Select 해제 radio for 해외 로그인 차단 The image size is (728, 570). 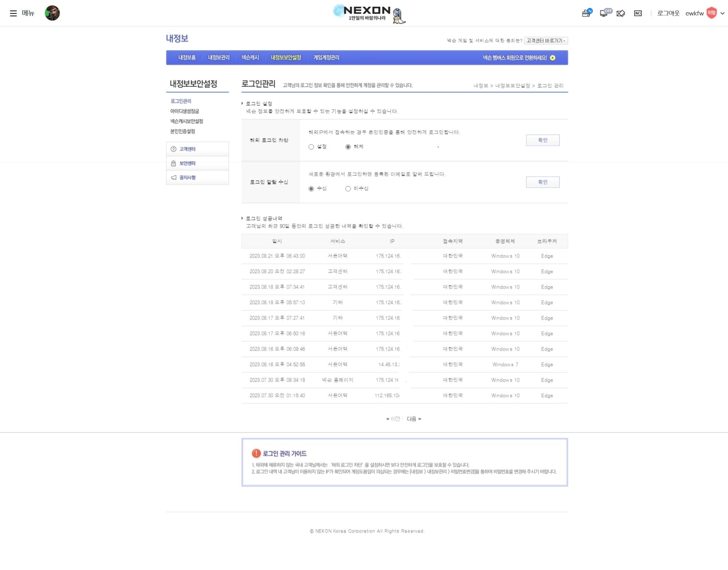(x=348, y=147)
